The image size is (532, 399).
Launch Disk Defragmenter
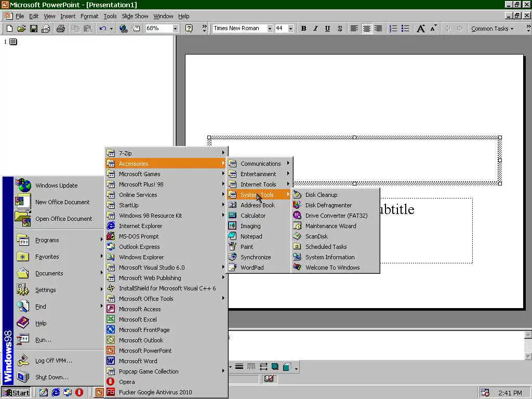coord(335,205)
